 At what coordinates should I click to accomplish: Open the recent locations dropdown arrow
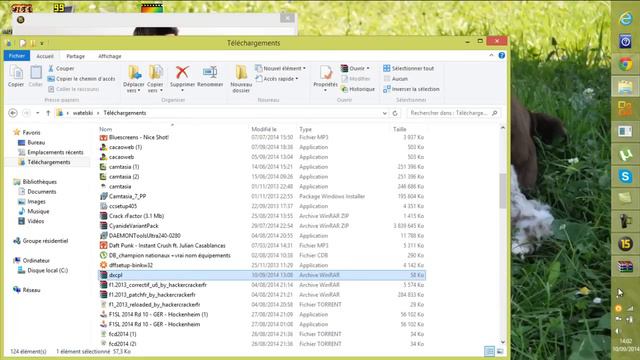pos(38,113)
